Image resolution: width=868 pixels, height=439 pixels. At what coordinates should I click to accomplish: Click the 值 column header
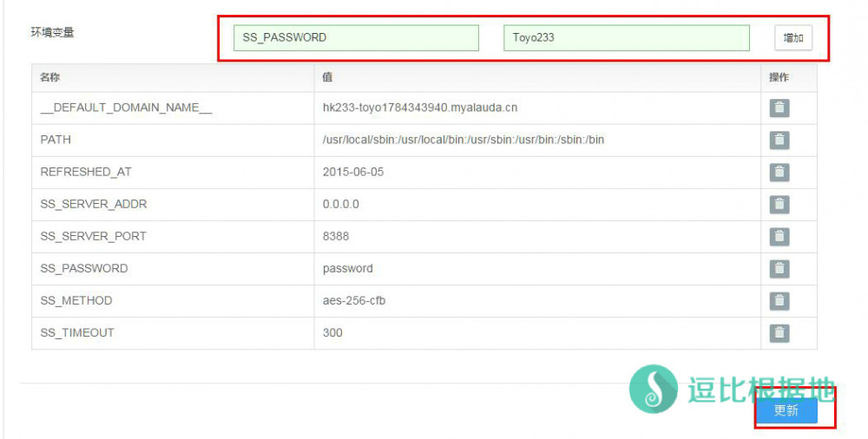327,77
